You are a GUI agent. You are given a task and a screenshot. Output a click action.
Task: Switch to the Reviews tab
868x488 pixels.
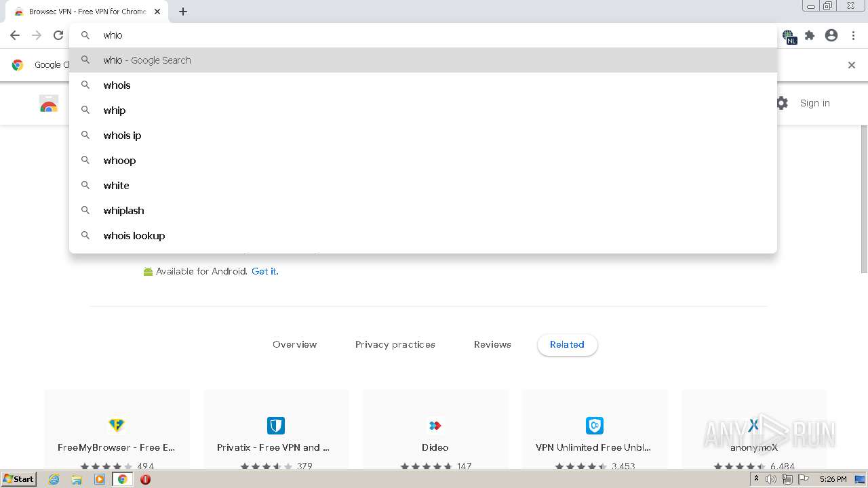click(492, 344)
